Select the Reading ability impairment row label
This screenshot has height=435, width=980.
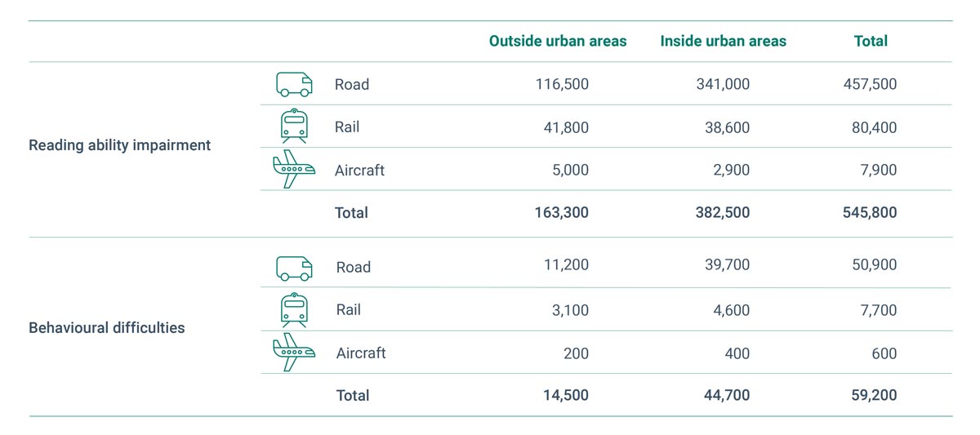(x=120, y=145)
